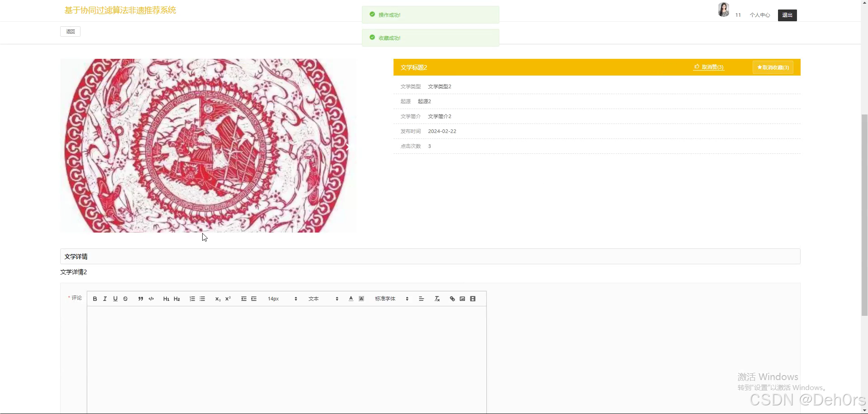Image resolution: width=868 pixels, height=414 pixels.
Task: Click the site title 基于协同过滤算法非遗推荐系统
Action: coord(120,10)
